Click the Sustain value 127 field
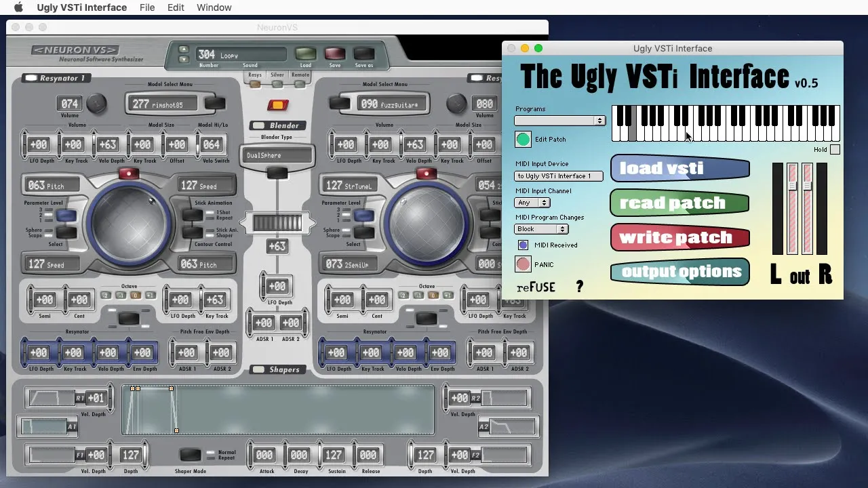Viewport: 868px width, 488px height. [x=333, y=455]
